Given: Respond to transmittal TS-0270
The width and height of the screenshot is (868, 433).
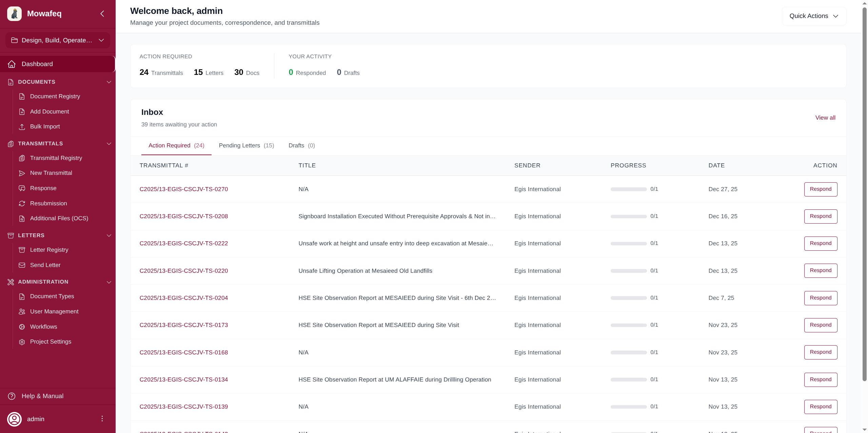Looking at the screenshot, I should pyautogui.click(x=821, y=189).
